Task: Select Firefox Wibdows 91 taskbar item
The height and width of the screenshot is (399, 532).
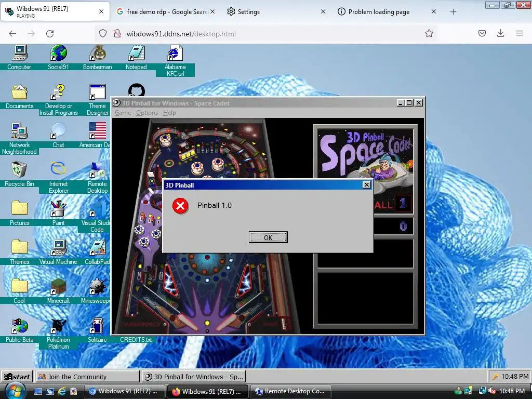Action: pyautogui.click(x=207, y=391)
